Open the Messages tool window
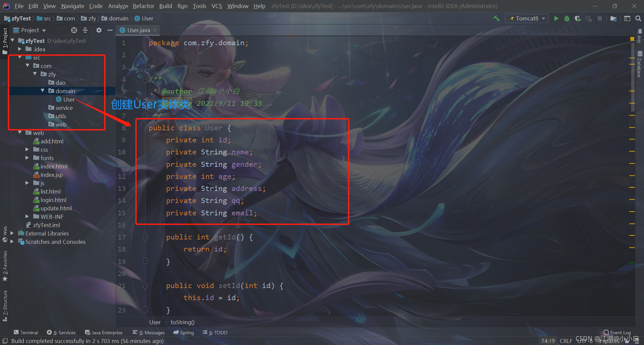 pos(149,333)
